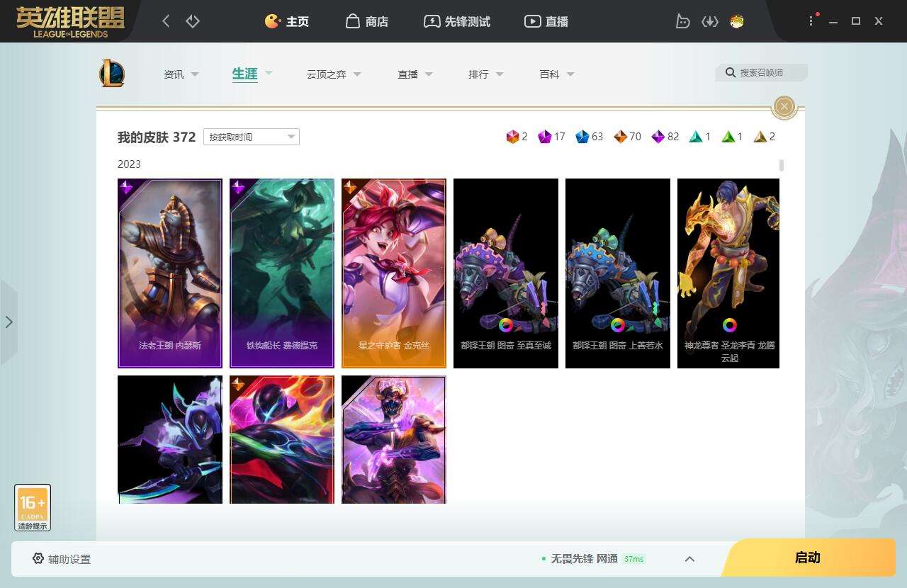Click the green triangle gem icon
This screenshot has height=588, width=907.
point(728,137)
